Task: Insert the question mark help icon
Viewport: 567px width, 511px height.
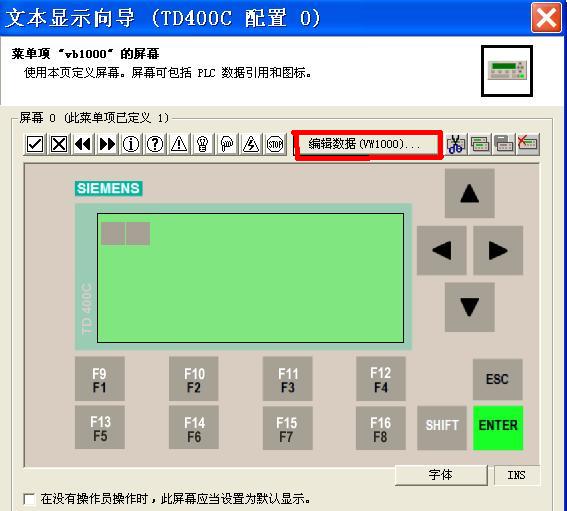Action: click(155, 144)
